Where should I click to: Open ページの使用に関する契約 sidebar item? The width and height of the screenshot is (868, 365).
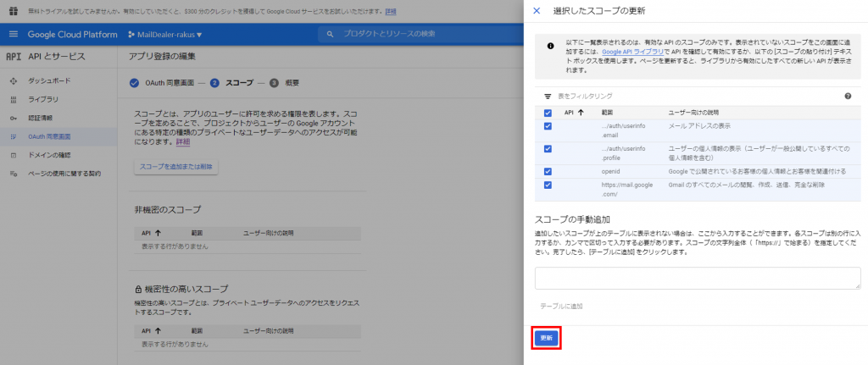click(x=64, y=174)
